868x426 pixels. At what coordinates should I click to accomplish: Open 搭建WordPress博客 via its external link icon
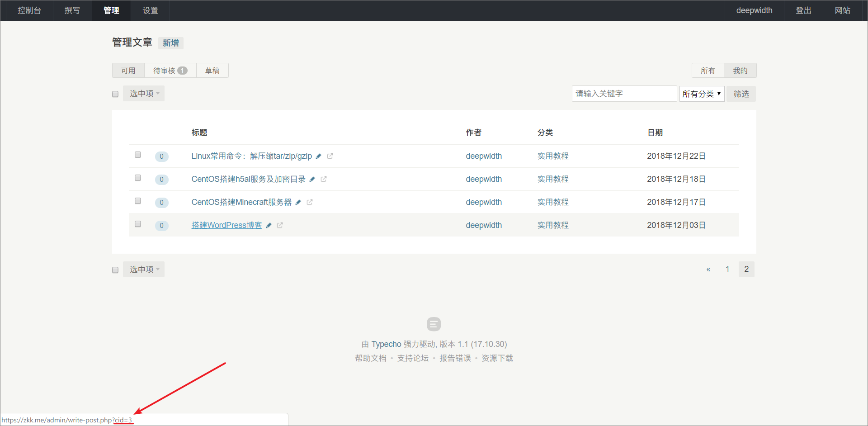[x=280, y=225]
